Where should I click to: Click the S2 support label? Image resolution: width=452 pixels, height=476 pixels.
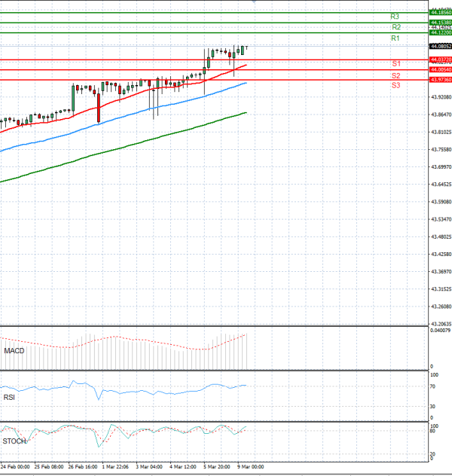(395, 76)
